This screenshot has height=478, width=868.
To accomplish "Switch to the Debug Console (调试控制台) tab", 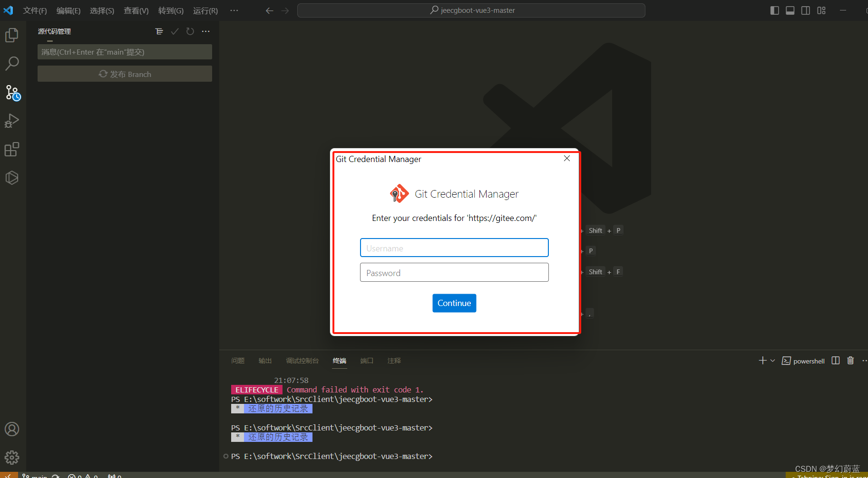I will point(302,361).
